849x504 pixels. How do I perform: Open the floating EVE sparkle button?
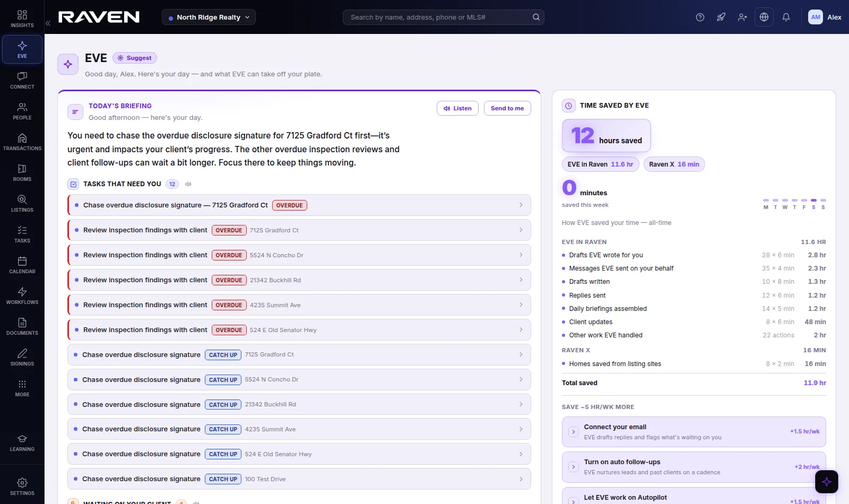pos(826,482)
